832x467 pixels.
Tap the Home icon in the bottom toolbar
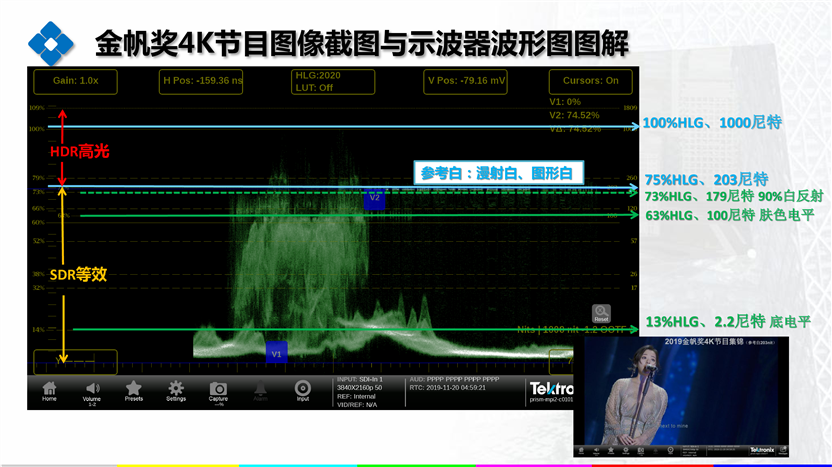pos(49,389)
